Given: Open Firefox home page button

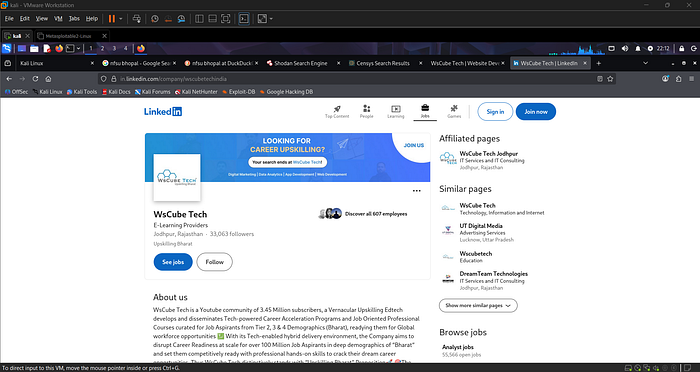Looking at the screenshot, I should 48,79.
